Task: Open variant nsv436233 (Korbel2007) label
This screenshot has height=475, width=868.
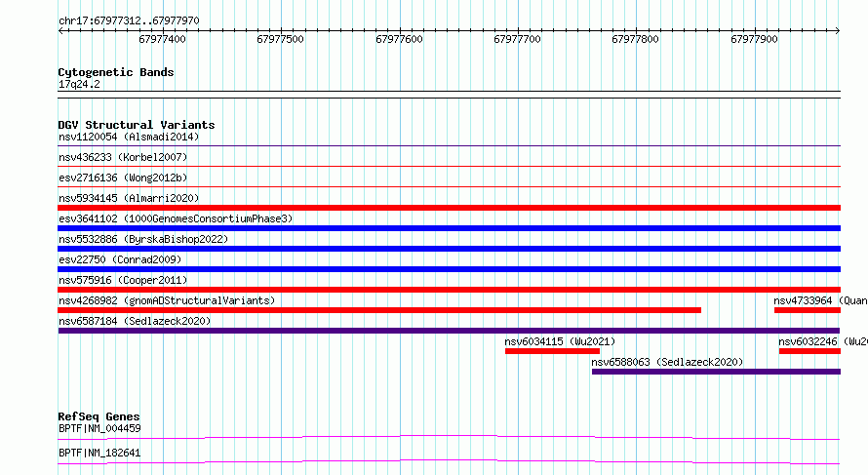Action: click(123, 157)
